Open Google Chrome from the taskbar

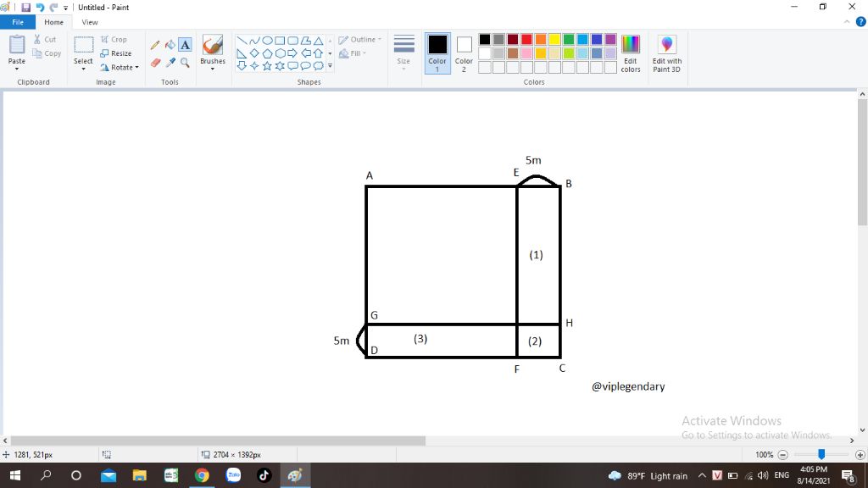click(202, 474)
